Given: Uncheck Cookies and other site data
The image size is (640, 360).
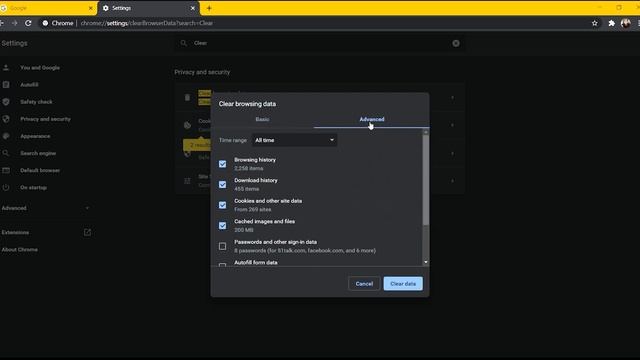Looking at the screenshot, I should (222, 205).
